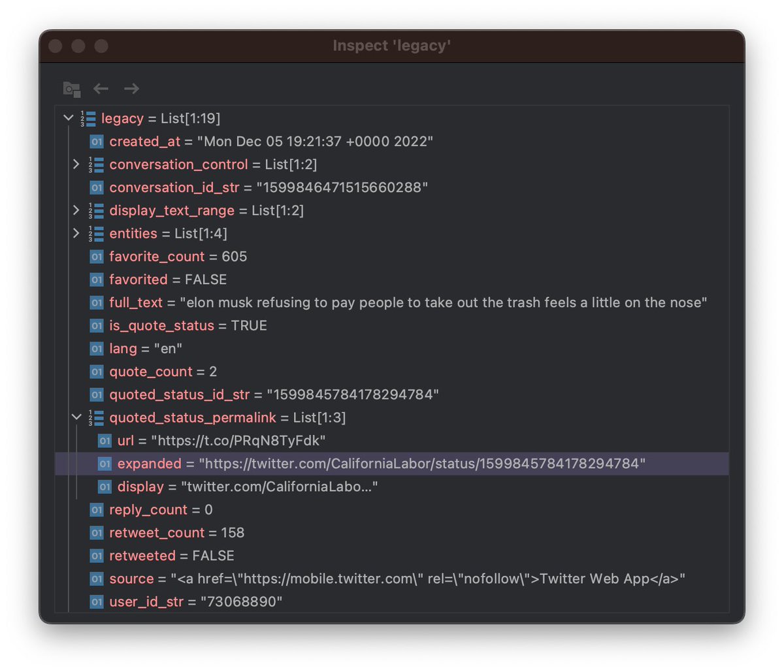Collapse the quoted_status_permalink list

coord(76,417)
